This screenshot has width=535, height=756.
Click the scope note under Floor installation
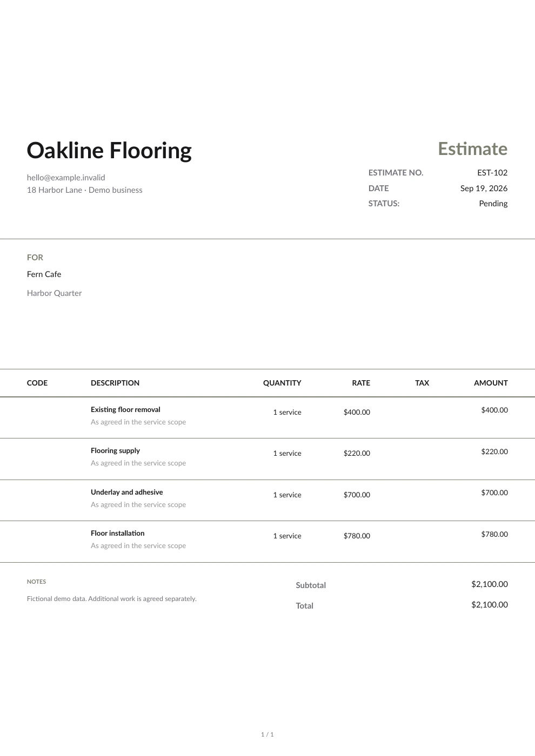(138, 546)
